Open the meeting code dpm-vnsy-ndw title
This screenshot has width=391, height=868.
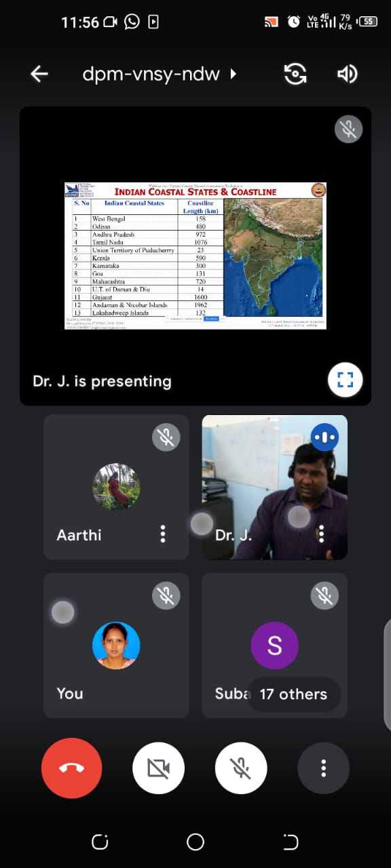(x=151, y=74)
